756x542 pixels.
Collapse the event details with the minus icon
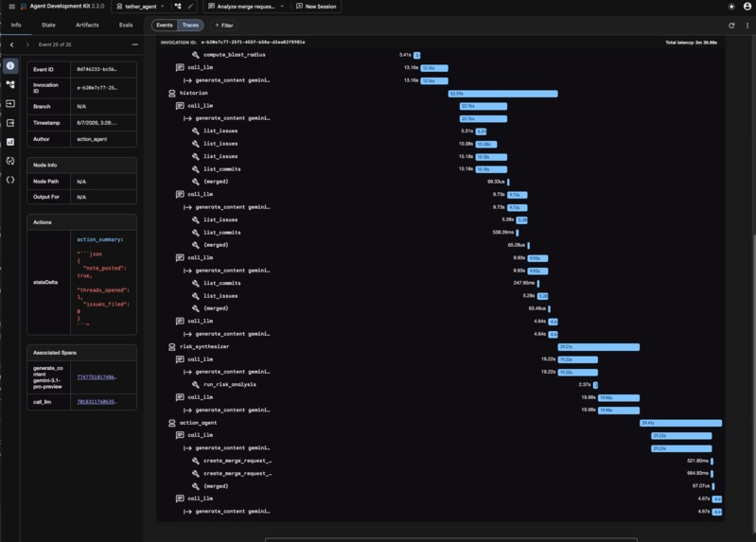coord(135,44)
